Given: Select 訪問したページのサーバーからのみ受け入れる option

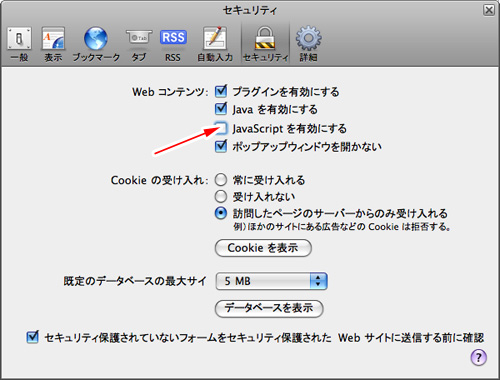Looking at the screenshot, I should coord(221,213).
